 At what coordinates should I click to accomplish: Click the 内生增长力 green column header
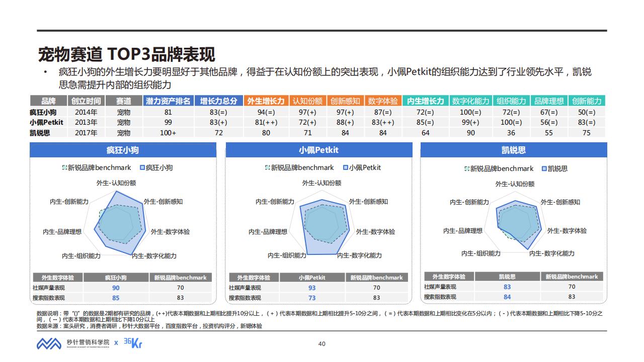tap(426, 101)
